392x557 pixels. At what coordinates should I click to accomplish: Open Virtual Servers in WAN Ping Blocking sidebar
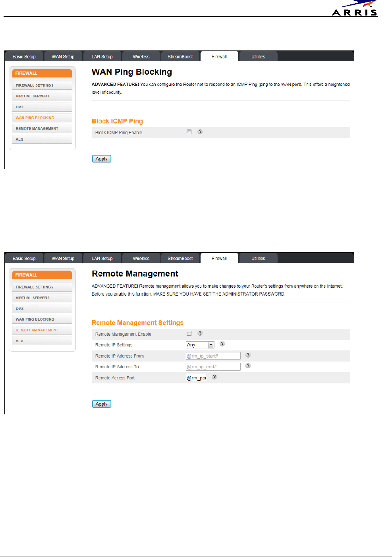42,96
